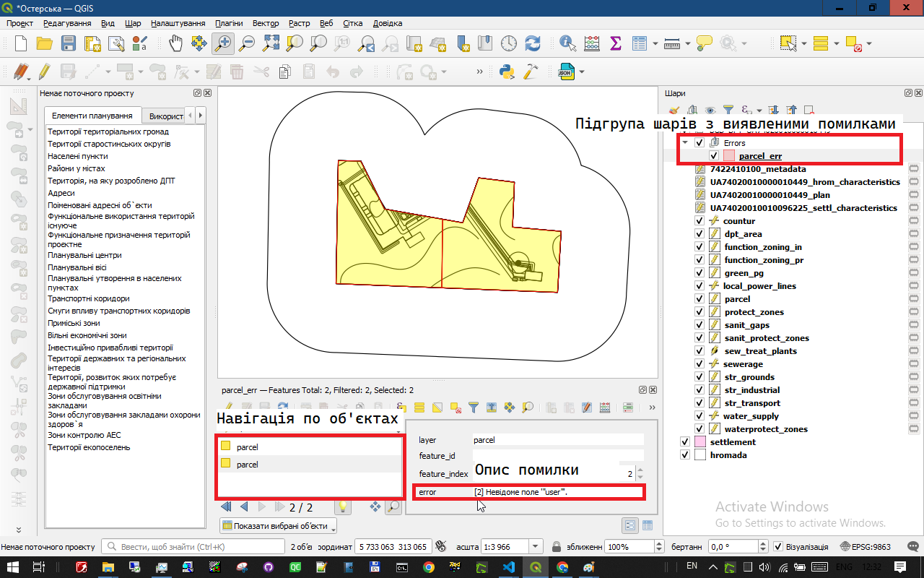924x578 pixels.
Task: Click the Zoom Out magnifier tool
Action: [247, 43]
